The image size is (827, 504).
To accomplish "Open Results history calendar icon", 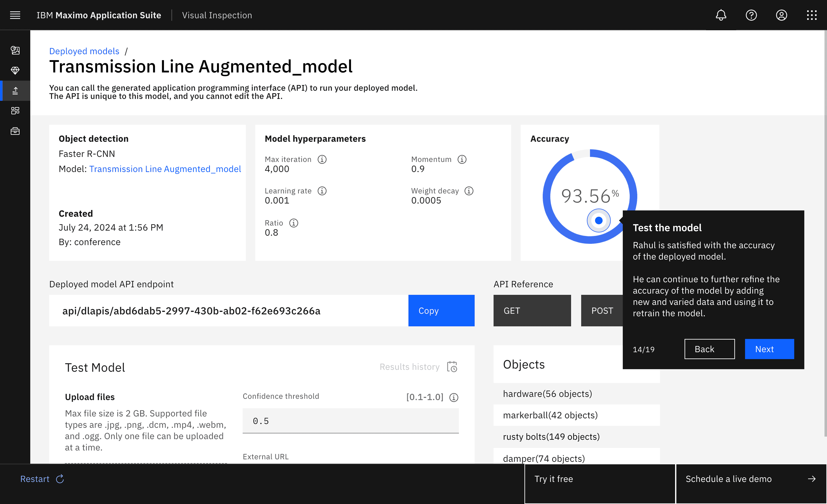I will click(452, 367).
